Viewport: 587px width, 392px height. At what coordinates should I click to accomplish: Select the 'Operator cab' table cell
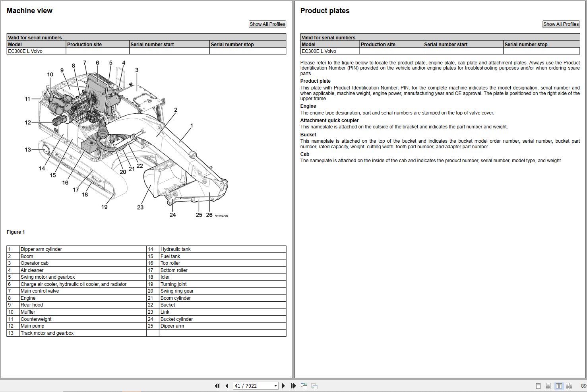click(83, 263)
